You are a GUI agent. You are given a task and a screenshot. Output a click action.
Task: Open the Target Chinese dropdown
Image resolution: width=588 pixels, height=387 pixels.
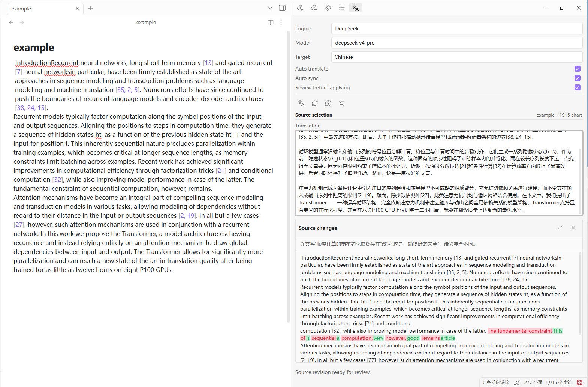click(x=457, y=57)
